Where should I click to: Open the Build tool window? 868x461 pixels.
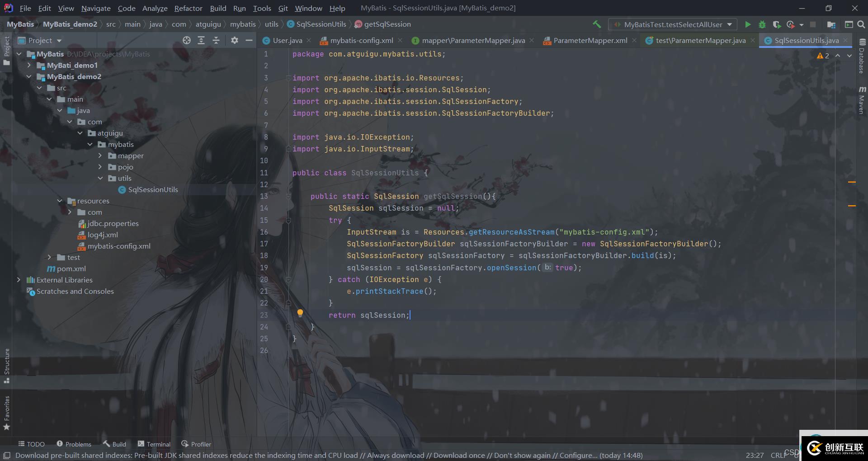[114, 444]
